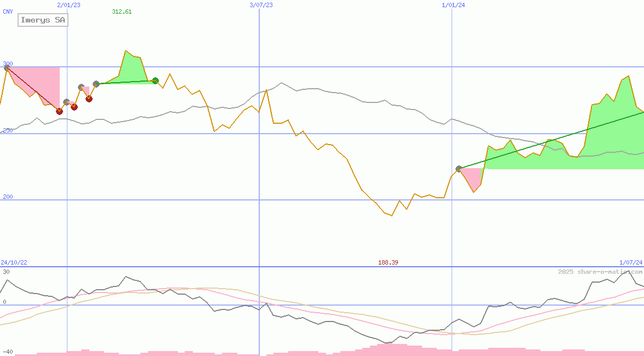This screenshot has width=644, height=356.
Task: Click the 312.61 high price label
Action: coord(122,12)
